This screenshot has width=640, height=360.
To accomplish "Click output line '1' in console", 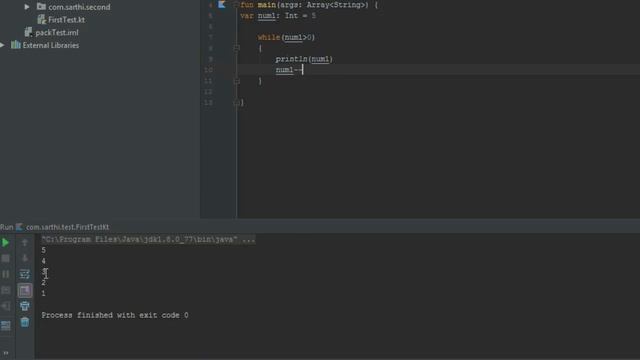I will click(44, 293).
